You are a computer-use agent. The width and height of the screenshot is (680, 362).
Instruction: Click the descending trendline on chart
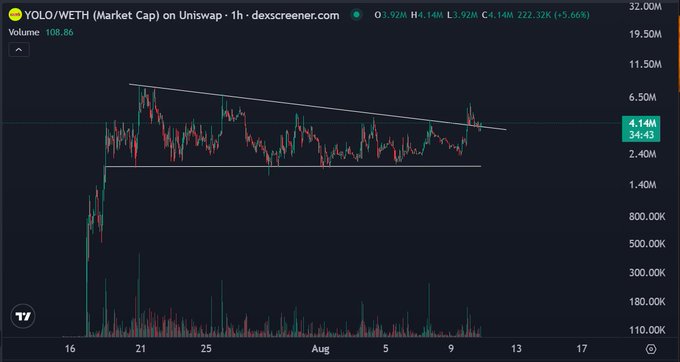(x=317, y=106)
